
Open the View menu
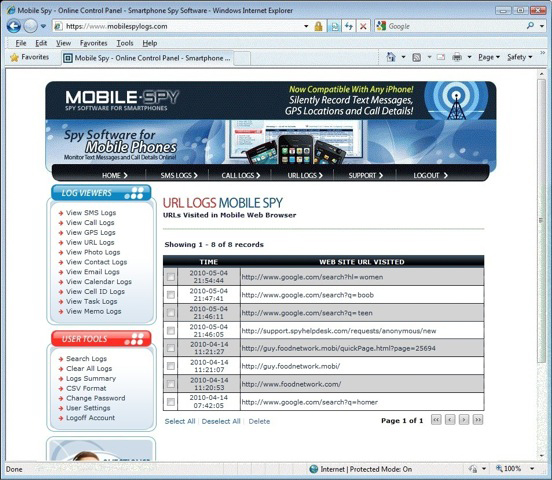[63, 43]
